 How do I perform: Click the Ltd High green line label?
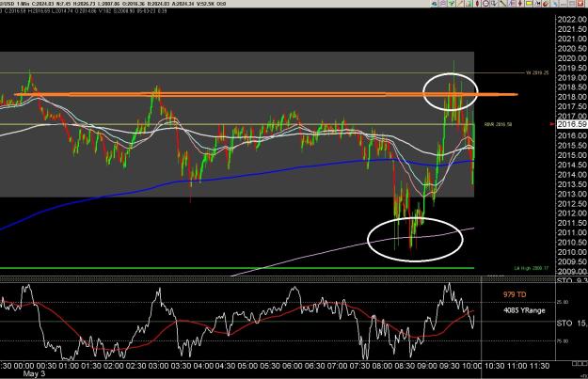532,268
